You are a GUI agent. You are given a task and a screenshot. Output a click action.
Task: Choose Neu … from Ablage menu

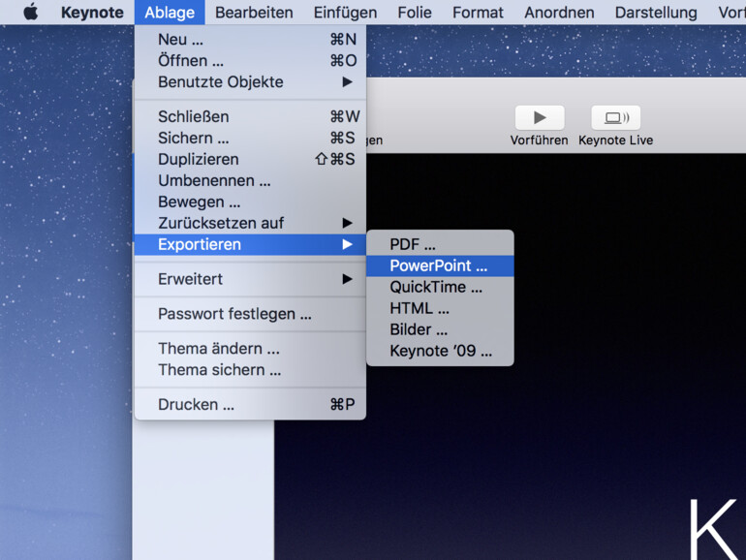250,39
